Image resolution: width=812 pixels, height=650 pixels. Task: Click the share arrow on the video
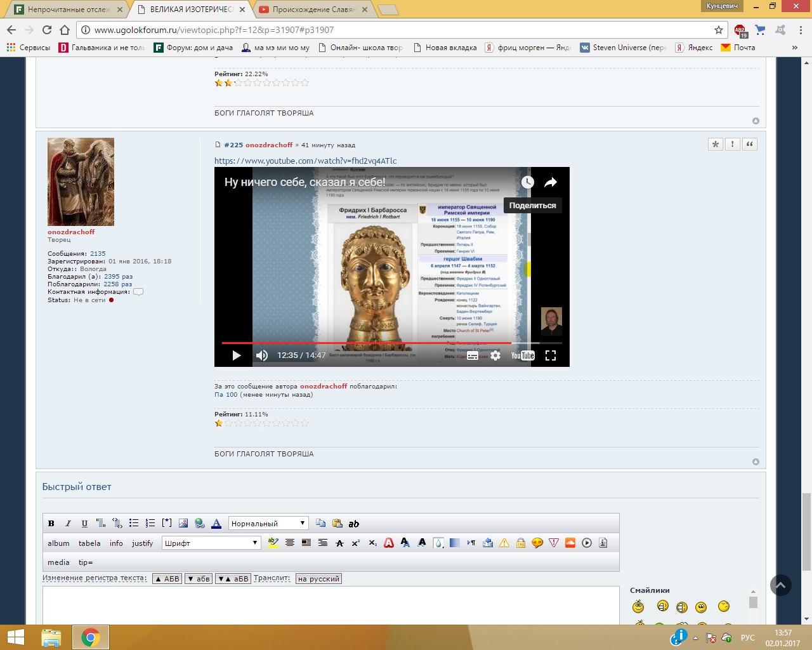[x=550, y=182]
